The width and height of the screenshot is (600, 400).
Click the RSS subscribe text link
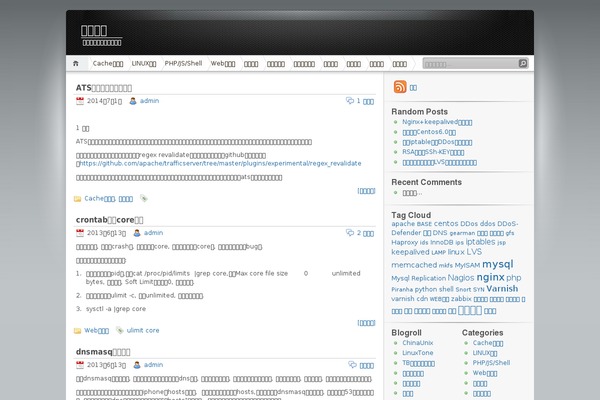[x=413, y=88]
